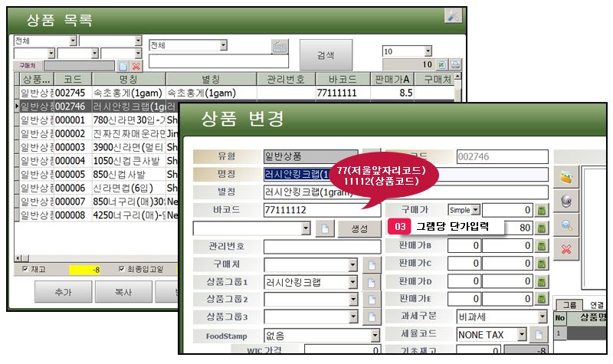Image resolution: width=613 pixels, height=364 pixels.
Task: Click 검색 search button
Action: (x=326, y=55)
